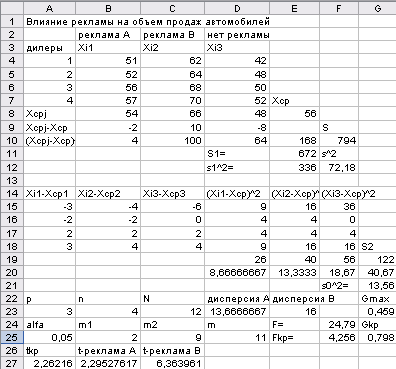Screen dimensions: 396x369
Task: Select cell with value 62
Action: point(172,61)
